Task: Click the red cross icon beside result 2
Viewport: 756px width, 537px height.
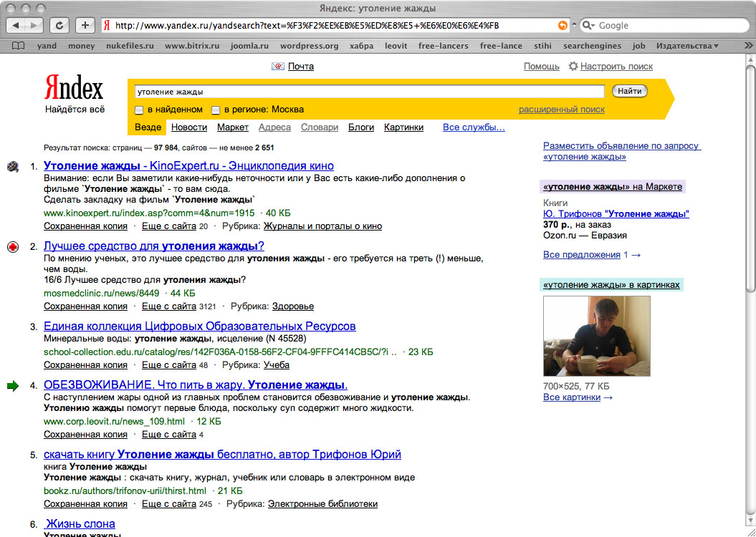Action: [13, 247]
